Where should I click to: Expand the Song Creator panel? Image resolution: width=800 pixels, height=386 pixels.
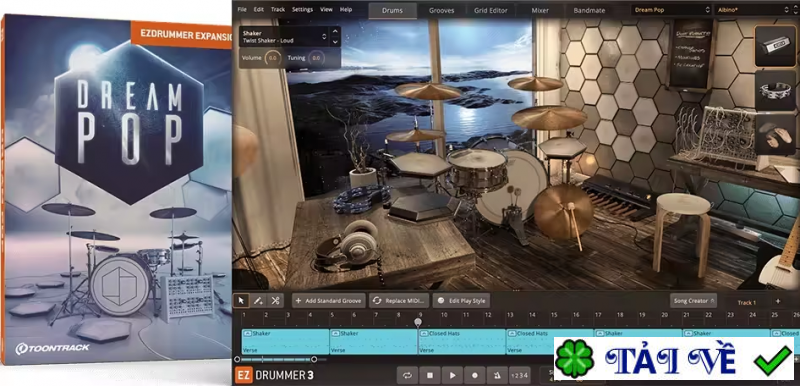tap(693, 300)
